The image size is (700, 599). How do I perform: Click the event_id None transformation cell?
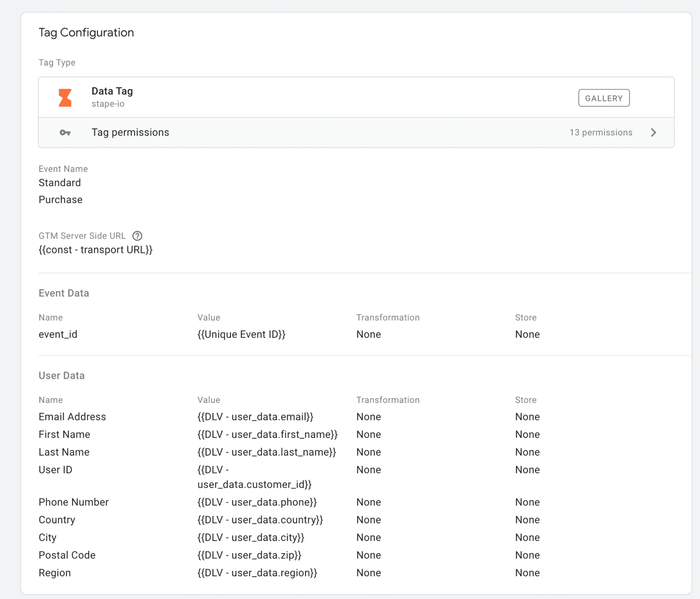pyautogui.click(x=369, y=334)
